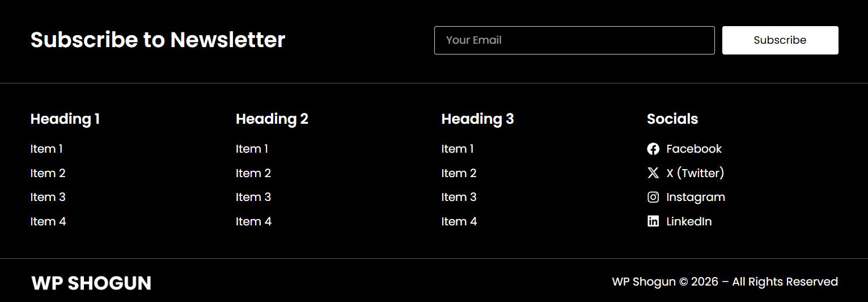Viewport: 868px width, 302px height.
Task: Click Item 4 under Heading 2
Action: point(253,221)
